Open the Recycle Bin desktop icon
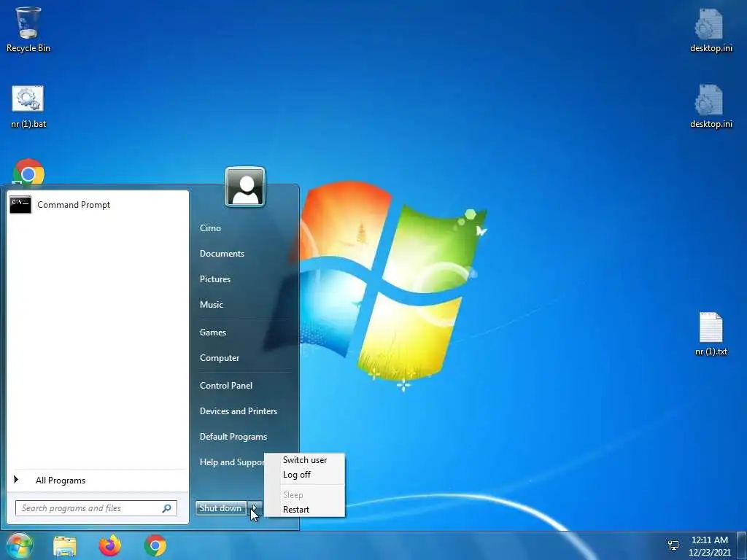This screenshot has height=560, width=747. [x=28, y=29]
